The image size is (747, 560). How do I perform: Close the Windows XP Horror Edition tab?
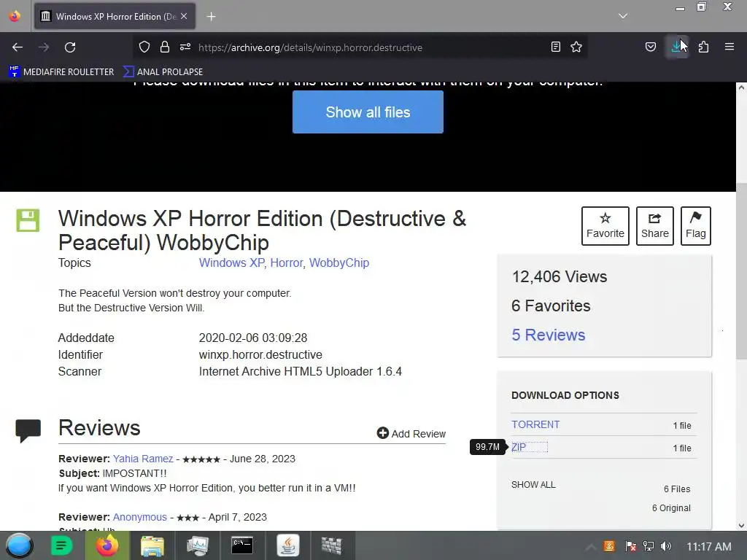click(x=184, y=16)
